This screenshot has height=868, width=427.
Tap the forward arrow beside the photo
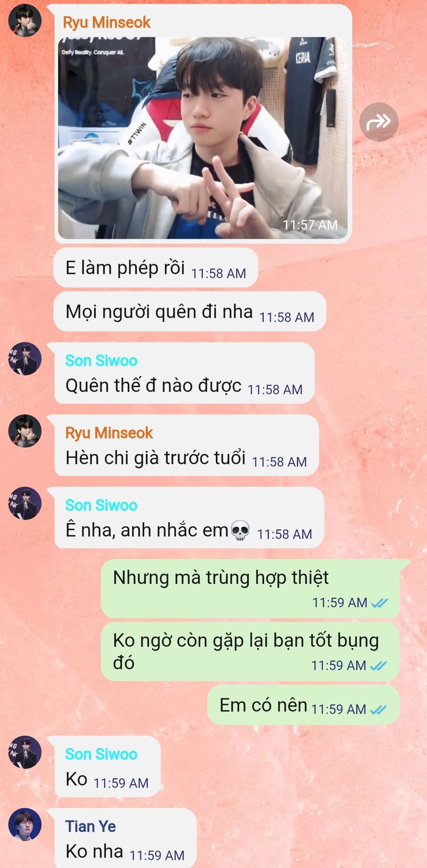379,122
